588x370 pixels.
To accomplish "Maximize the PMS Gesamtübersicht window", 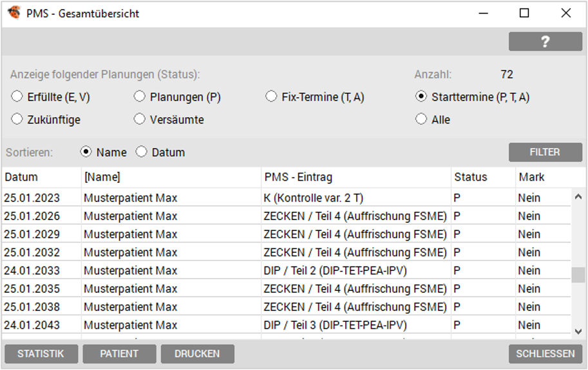I will 524,13.
